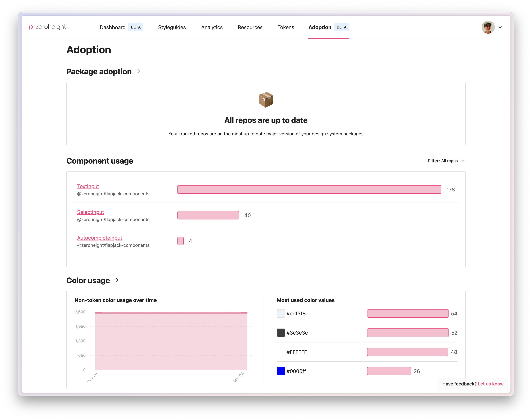This screenshot has width=532, height=420.
Task: Open the Styleguides section
Action: [x=172, y=27]
